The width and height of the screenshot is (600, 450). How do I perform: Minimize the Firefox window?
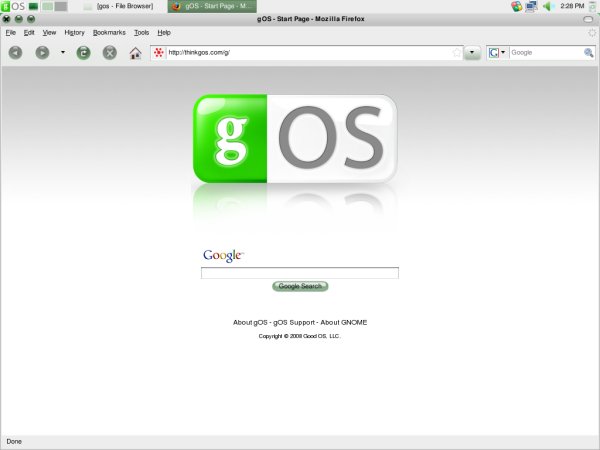click(x=19, y=19)
